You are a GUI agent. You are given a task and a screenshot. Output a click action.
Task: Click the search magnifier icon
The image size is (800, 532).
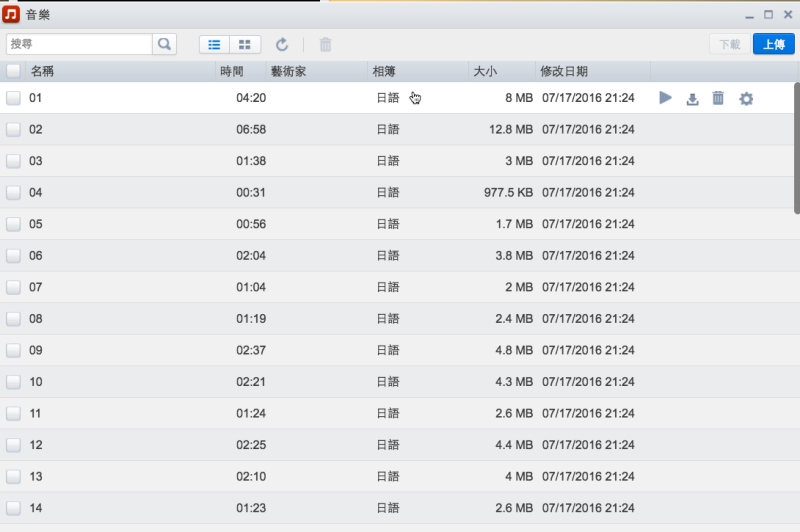164,44
